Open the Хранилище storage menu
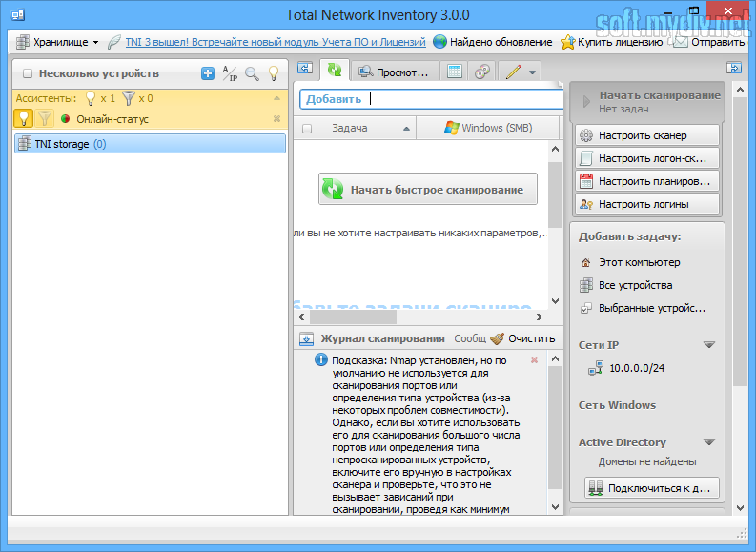Screen dimensions: 756x552 [x=57, y=42]
